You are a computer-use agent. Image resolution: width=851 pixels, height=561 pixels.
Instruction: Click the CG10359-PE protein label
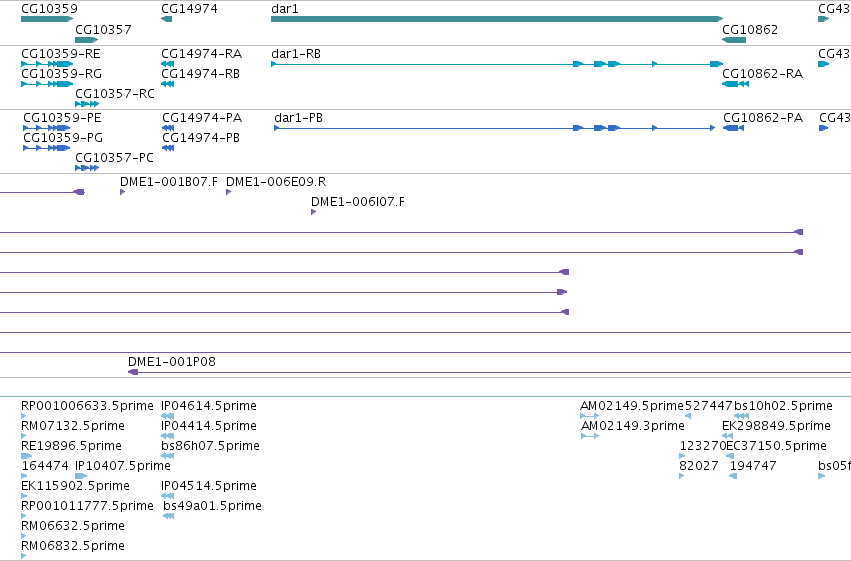tap(62, 118)
